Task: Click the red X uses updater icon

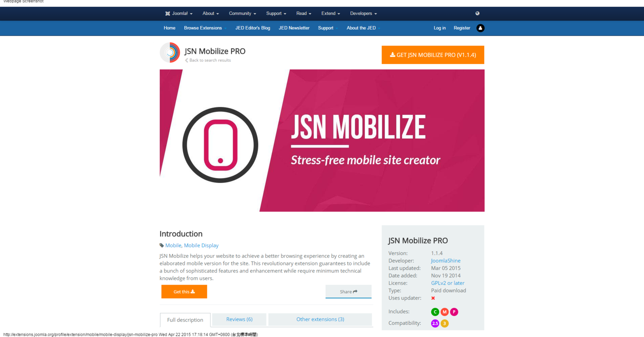Action: point(433,298)
